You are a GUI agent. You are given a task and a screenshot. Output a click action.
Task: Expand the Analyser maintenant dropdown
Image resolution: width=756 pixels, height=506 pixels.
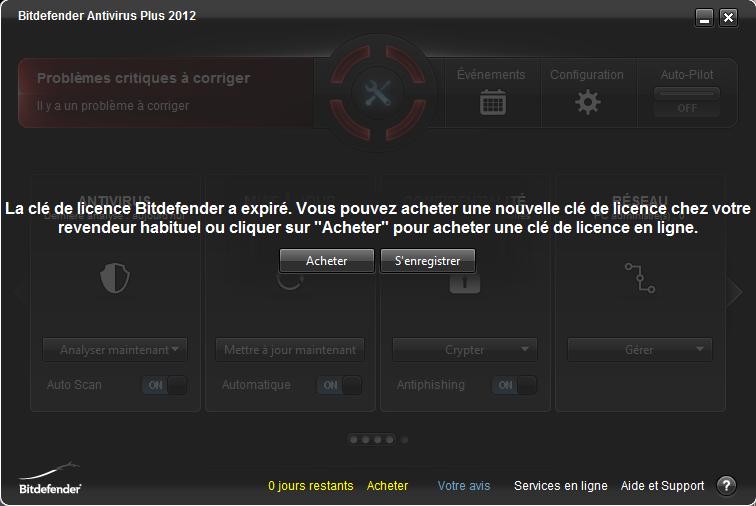tap(115, 349)
